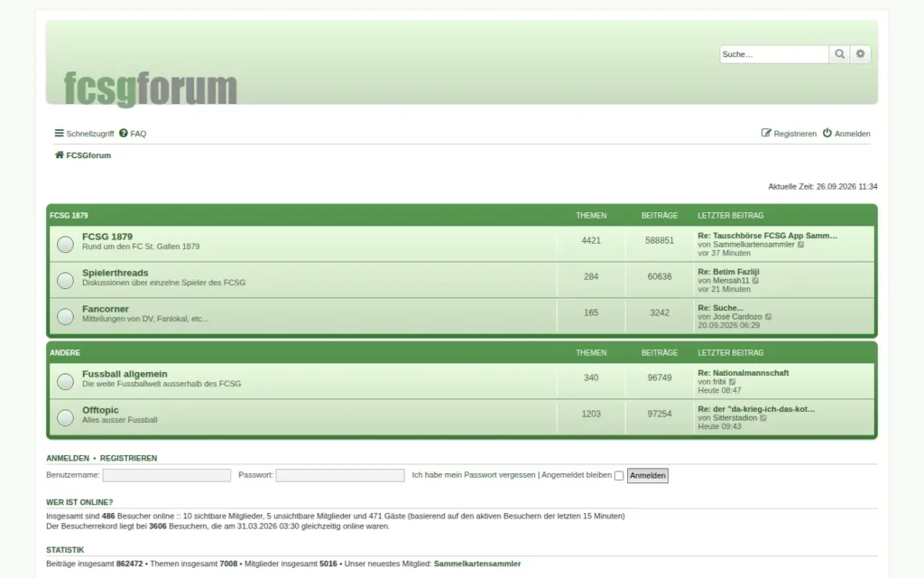View latest post icon next to Mensah11

click(x=755, y=281)
